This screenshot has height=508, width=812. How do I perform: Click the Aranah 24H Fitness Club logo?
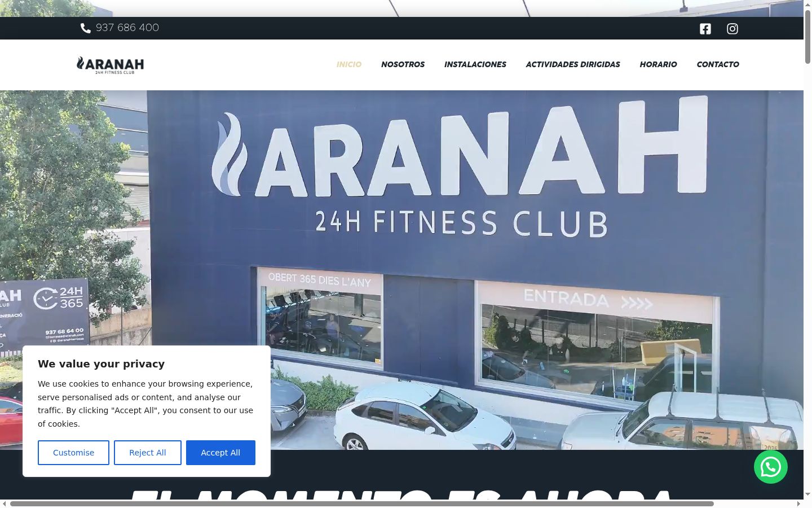111,65
